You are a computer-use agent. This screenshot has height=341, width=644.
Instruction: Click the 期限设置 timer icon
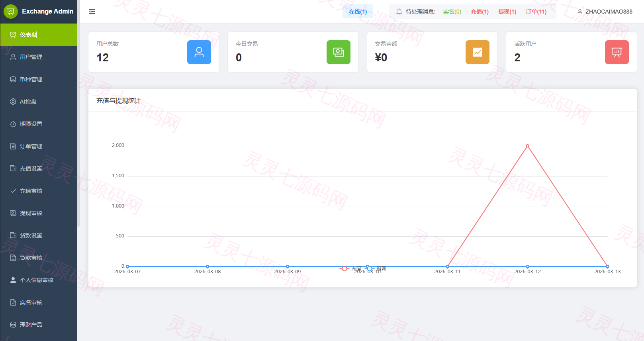point(13,124)
